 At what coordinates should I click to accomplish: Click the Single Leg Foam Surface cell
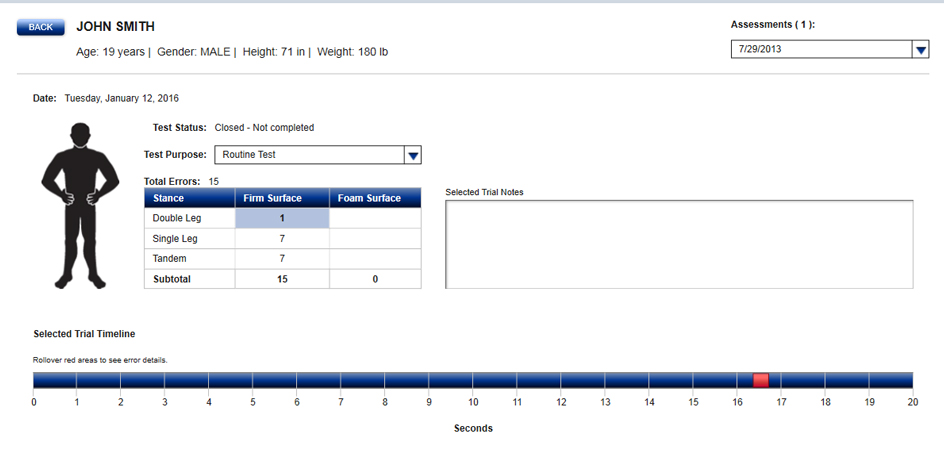point(375,238)
